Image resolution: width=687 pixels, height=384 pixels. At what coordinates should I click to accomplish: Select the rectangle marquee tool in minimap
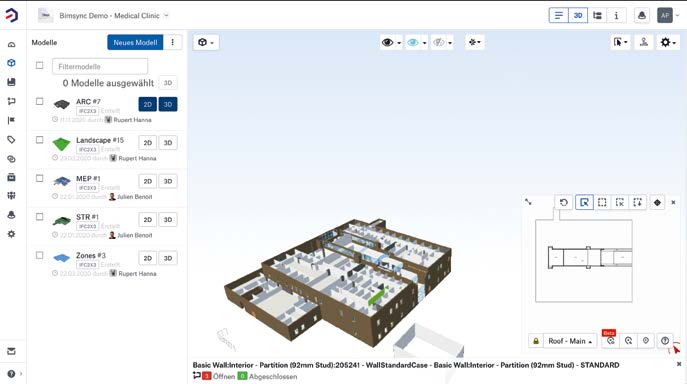coord(602,203)
